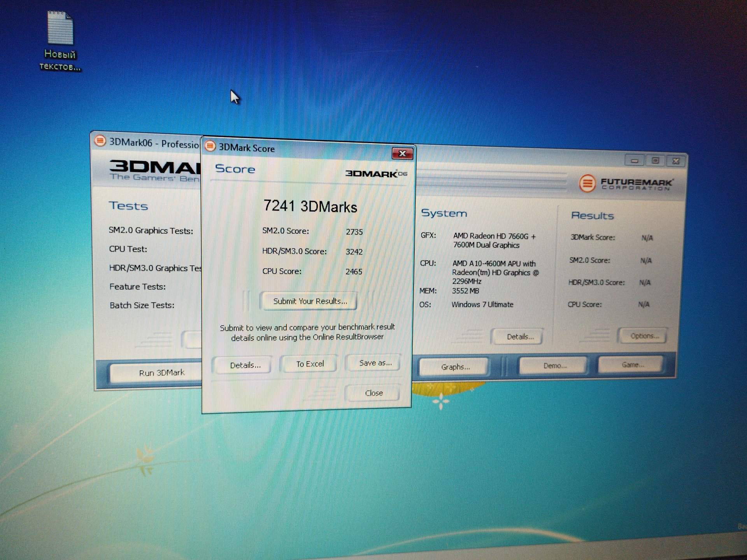Click AMD Radeon HD 7660G GFX text
This screenshot has height=560, width=747.
[494, 240]
